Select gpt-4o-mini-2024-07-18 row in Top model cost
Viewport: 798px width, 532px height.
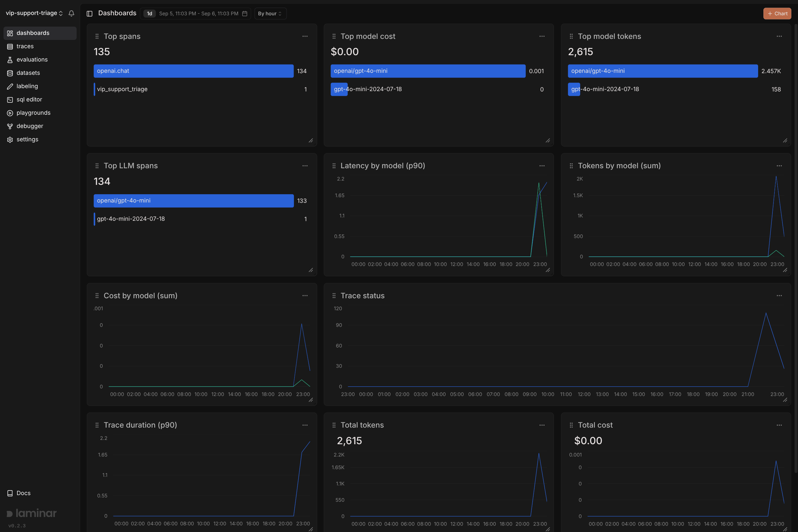[437, 89]
